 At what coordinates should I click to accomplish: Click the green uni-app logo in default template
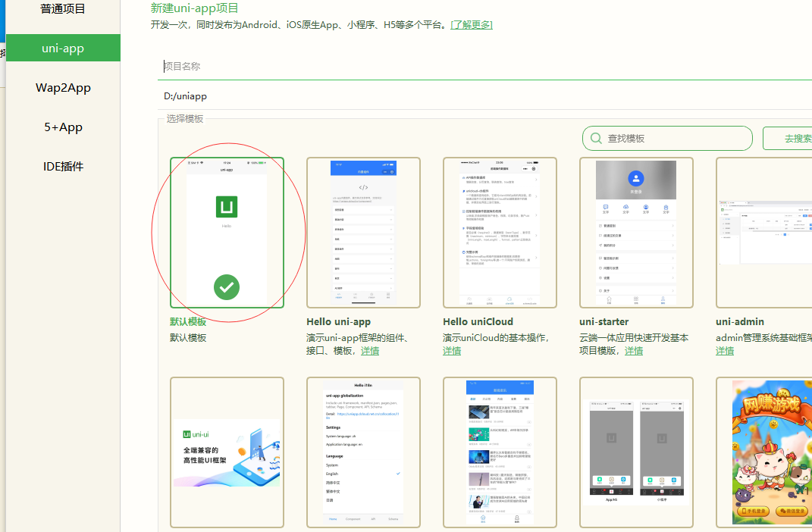click(227, 207)
